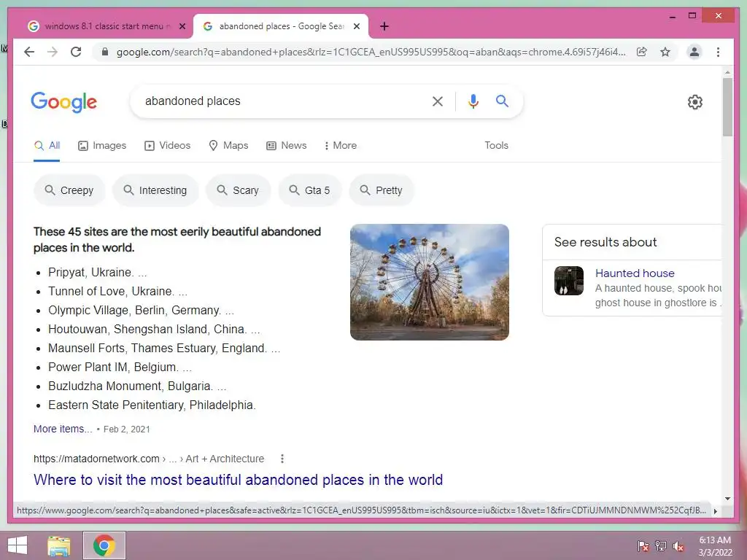
Task: Click the address bar URL
Action: pyautogui.click(x=371, y=52)
